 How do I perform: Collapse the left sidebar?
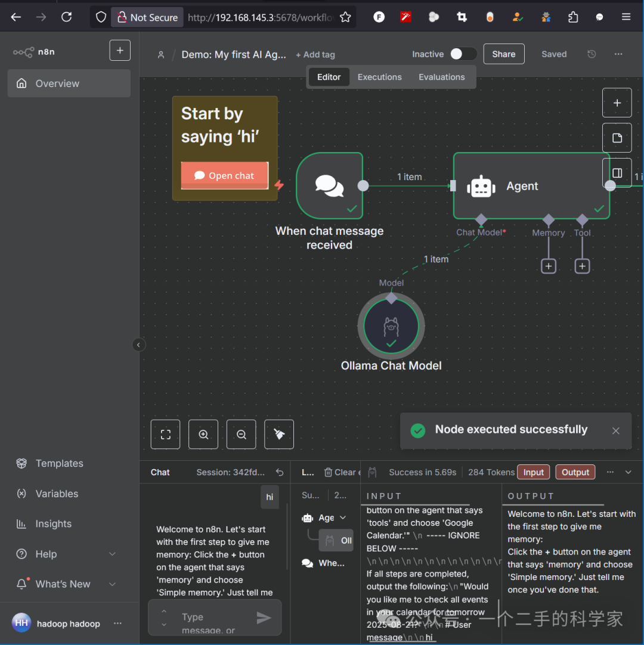pos(139,345)
